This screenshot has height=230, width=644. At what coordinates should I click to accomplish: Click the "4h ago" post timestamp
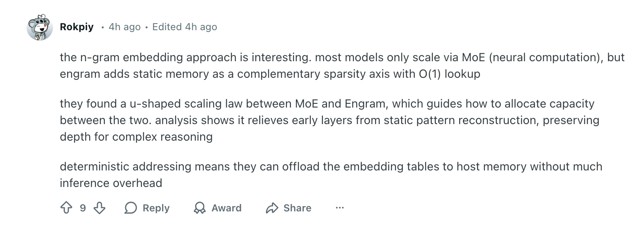point(124,27)
